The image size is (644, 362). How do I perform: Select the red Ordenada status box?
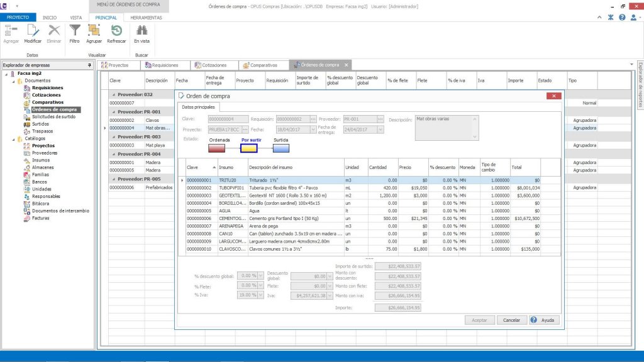217,148
